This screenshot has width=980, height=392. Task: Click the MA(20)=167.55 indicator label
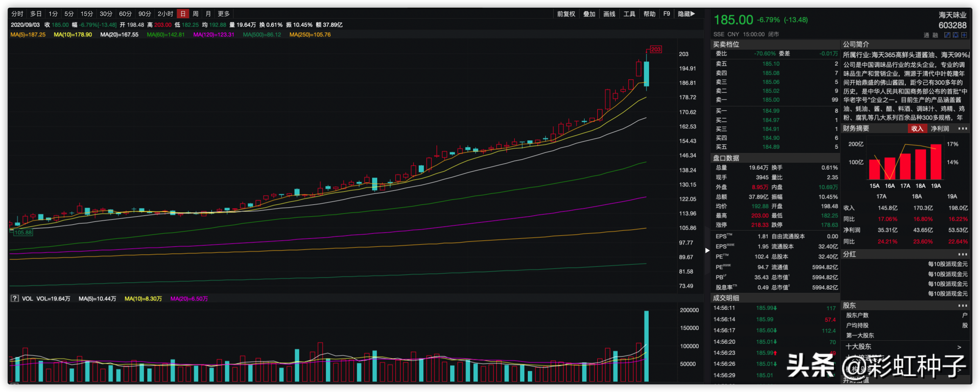119,35
